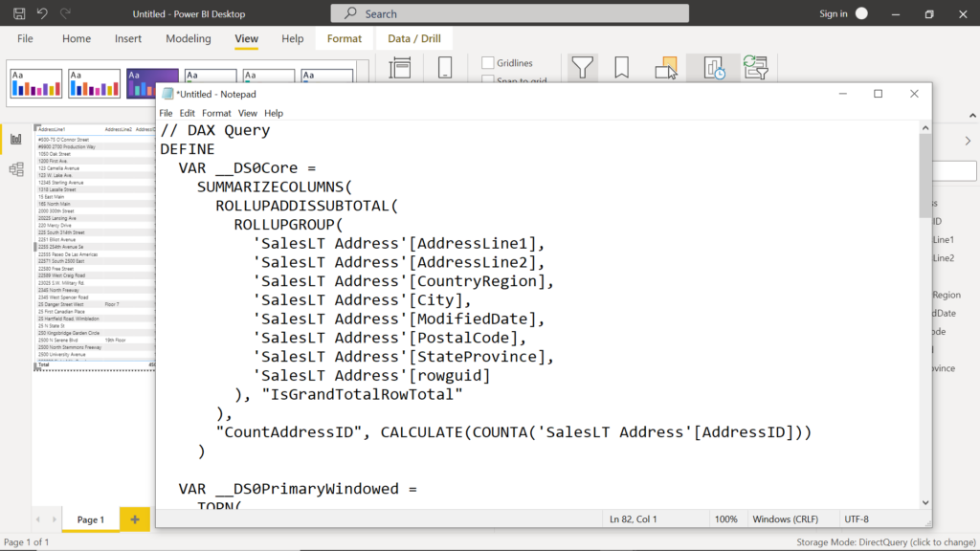Switch to Model view in the left sidebar
The height and width of the screenshot is (551, 980).
click(16, 168)
